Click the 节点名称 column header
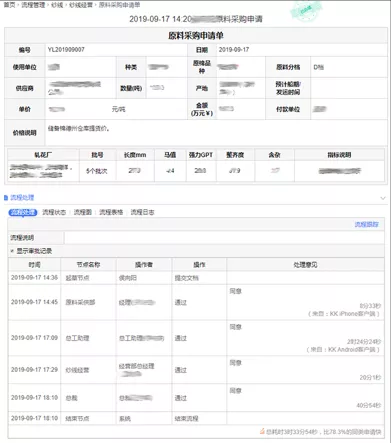This screenshot has width=391, height=443. pos(88,265)
